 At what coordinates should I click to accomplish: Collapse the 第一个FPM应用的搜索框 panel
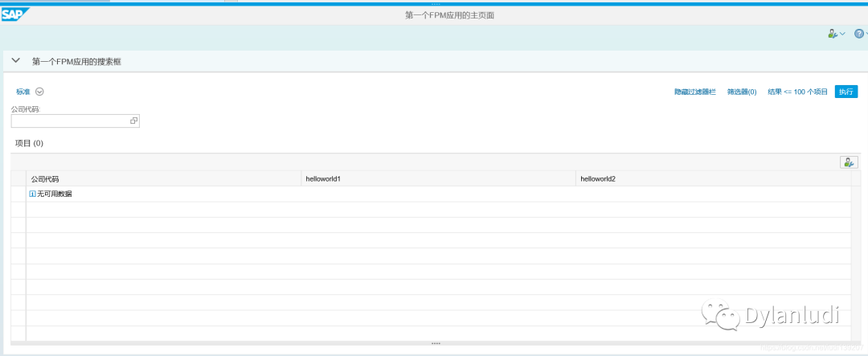tap(15, 61)
